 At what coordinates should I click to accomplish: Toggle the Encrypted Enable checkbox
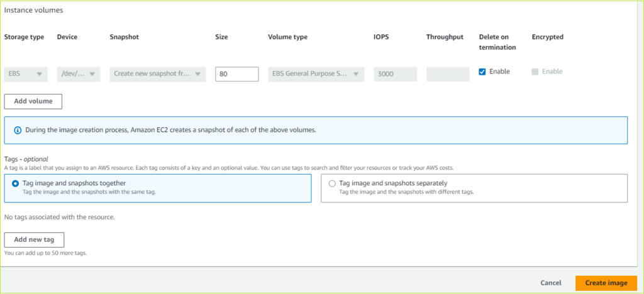pyautogui.click(x=535, y=72)
